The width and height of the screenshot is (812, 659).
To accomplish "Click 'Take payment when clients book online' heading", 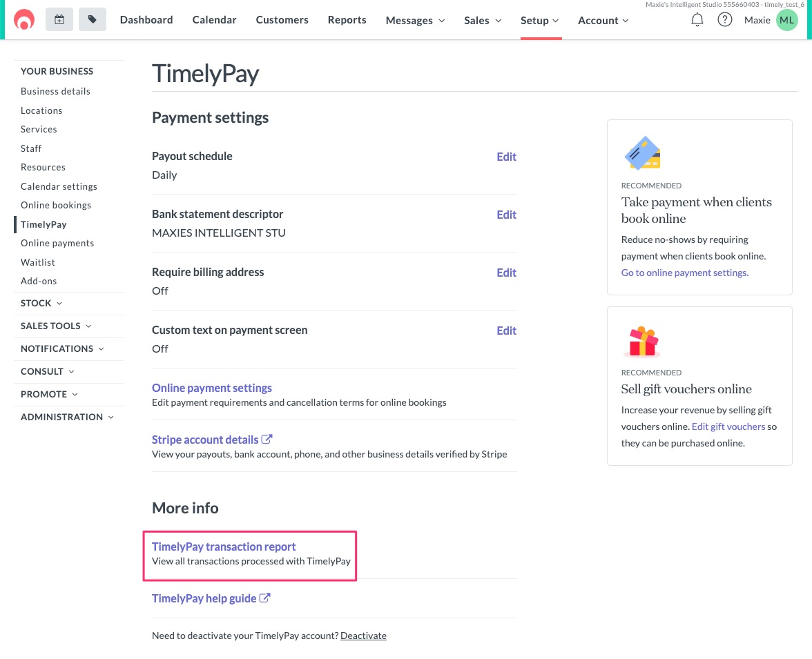I will click(697, 210).
